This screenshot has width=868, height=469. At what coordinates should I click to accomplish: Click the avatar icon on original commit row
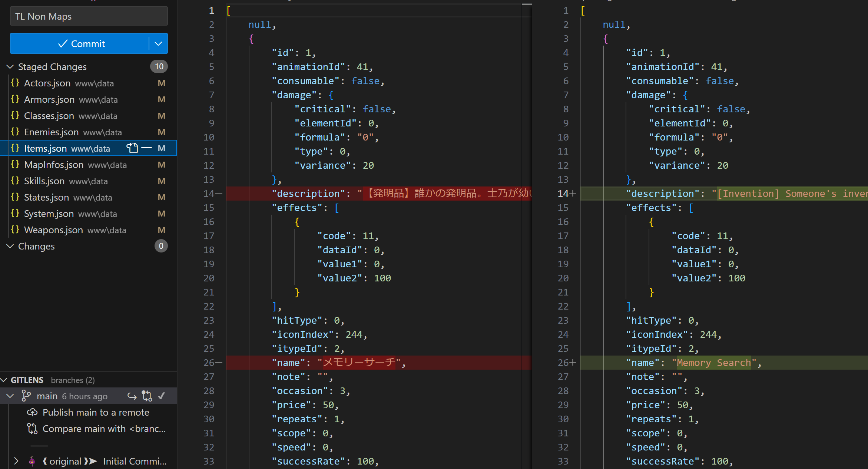(x=32, y=461)
